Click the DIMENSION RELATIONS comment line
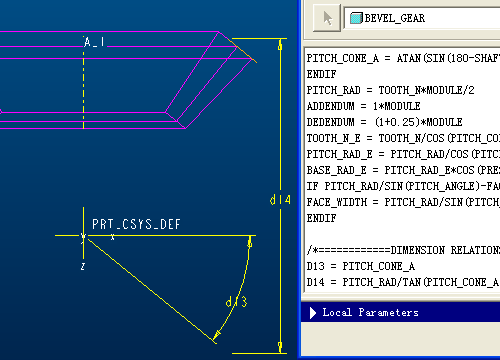Viewport: 500px width, 360px height. [x=403, y=250]
